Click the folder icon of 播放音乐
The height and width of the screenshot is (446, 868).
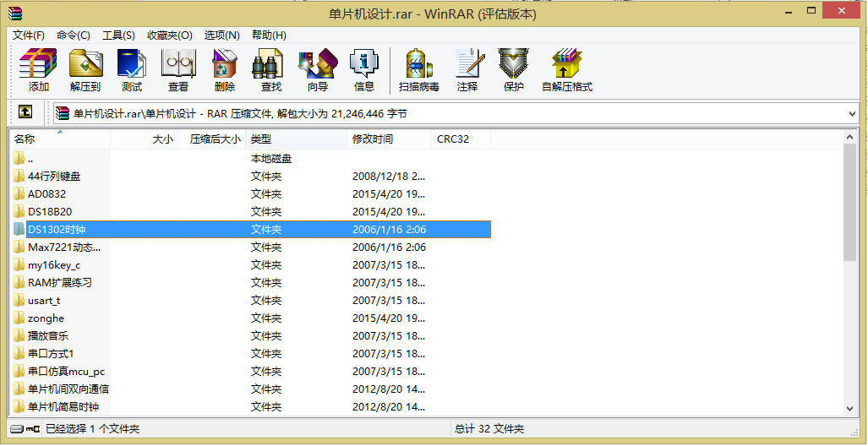point(19,335)
